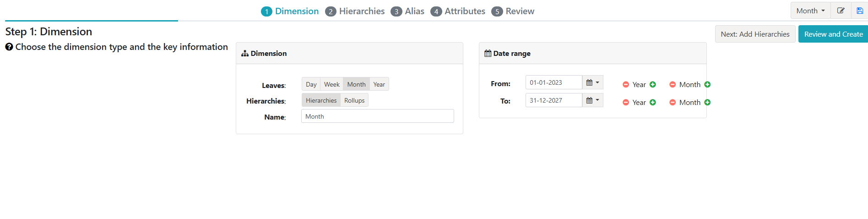The image size is (868, 219).
Task: Click the Dimension panel hierarchy icon
Action: click(x=245, y=53)
